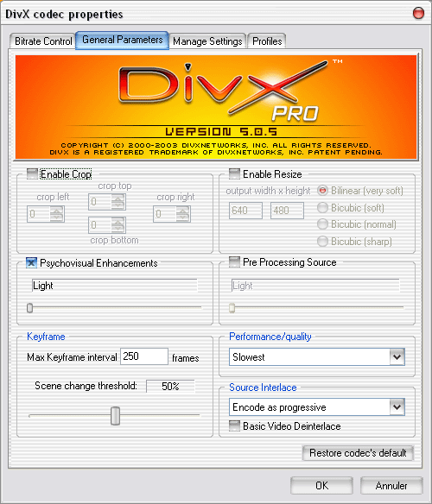Open the Profiles tab
This screenshot has width=432, height=504.
tap(267, 41)
